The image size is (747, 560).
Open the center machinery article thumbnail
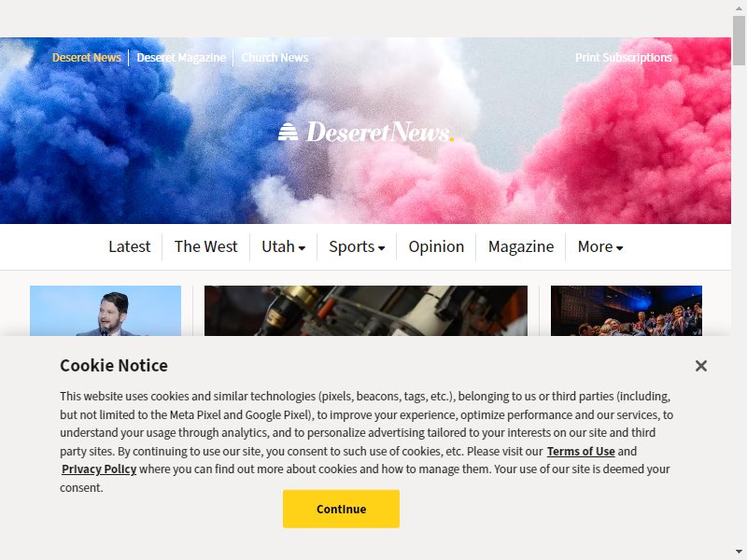(366, 311)
